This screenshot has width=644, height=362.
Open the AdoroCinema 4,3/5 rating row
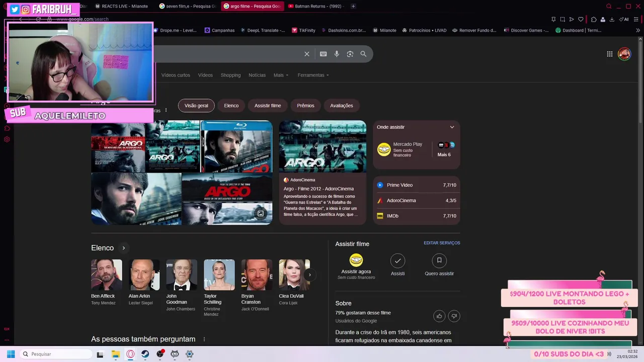click(x=417, y=201)
